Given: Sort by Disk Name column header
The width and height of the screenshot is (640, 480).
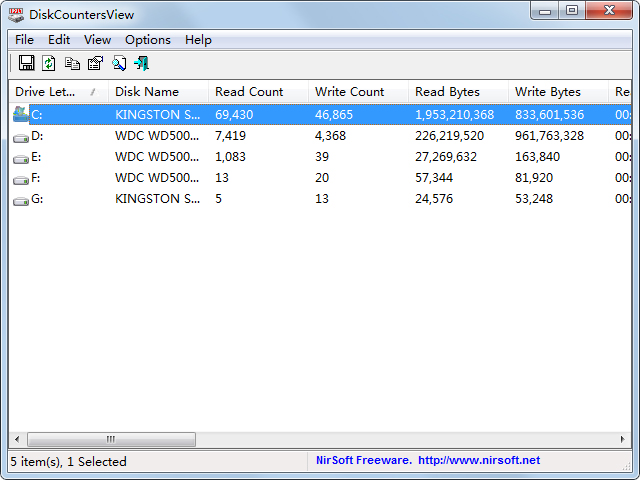Looking at the screenshot, I should click(158, 91).
